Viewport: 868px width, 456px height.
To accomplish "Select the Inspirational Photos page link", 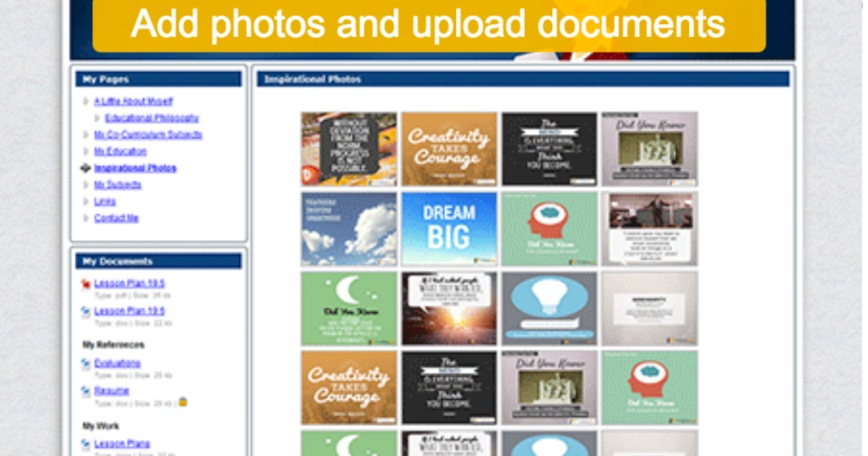I will [x=135, y=168].
